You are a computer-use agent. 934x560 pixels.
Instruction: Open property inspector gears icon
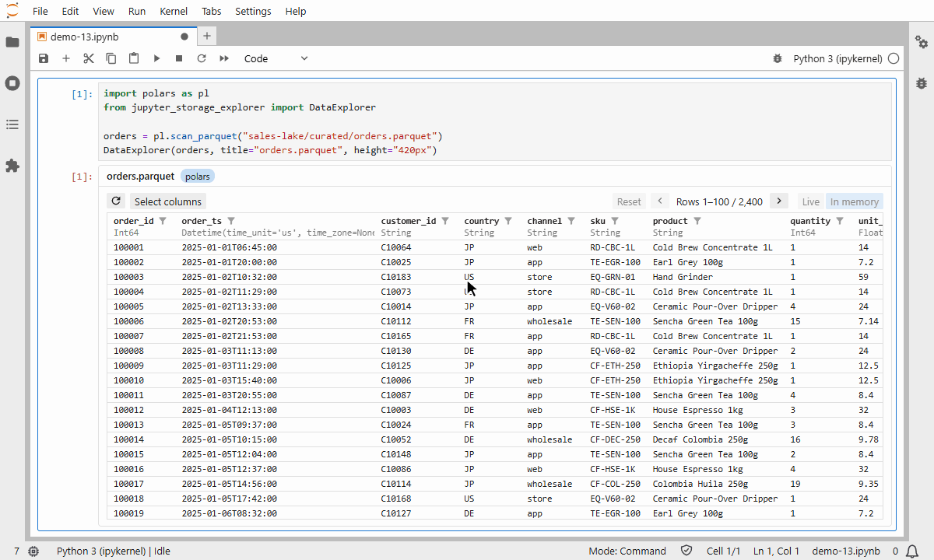pos(922,42)
